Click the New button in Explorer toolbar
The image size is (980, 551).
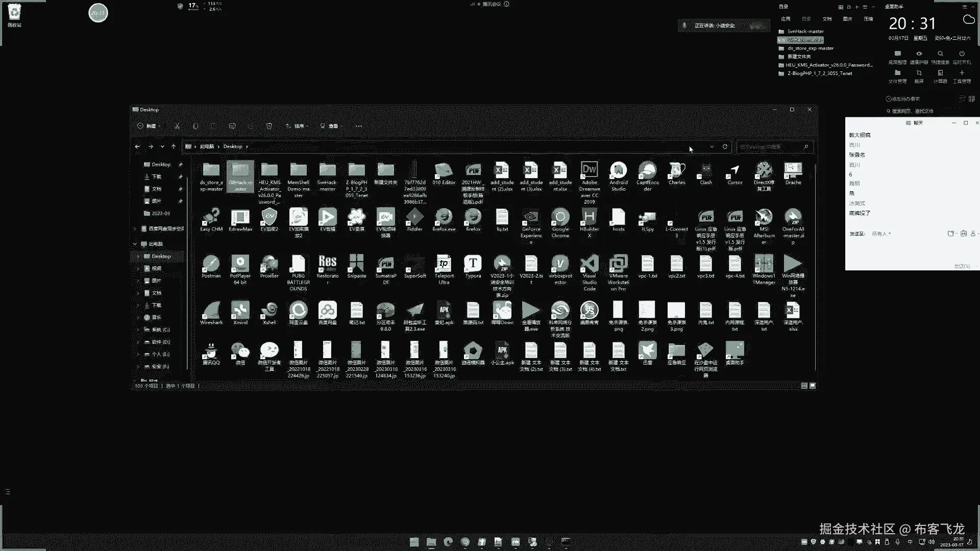(x=148, y=126)
